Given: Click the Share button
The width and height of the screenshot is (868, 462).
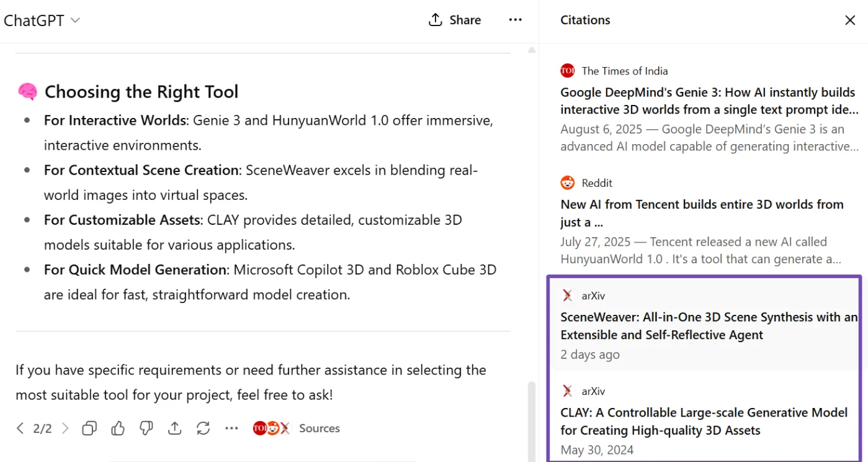Looking at the screenshot, I should point(455,20).
